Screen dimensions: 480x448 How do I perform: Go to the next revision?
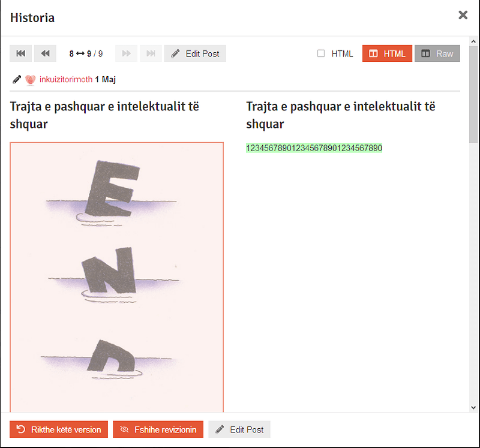click(126, 53)
